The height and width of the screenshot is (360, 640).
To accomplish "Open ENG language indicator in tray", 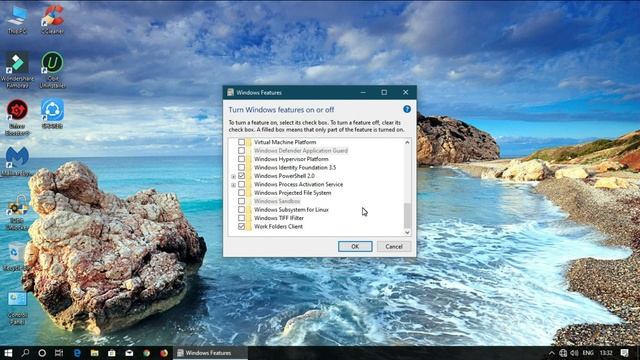I will point(588,353).
